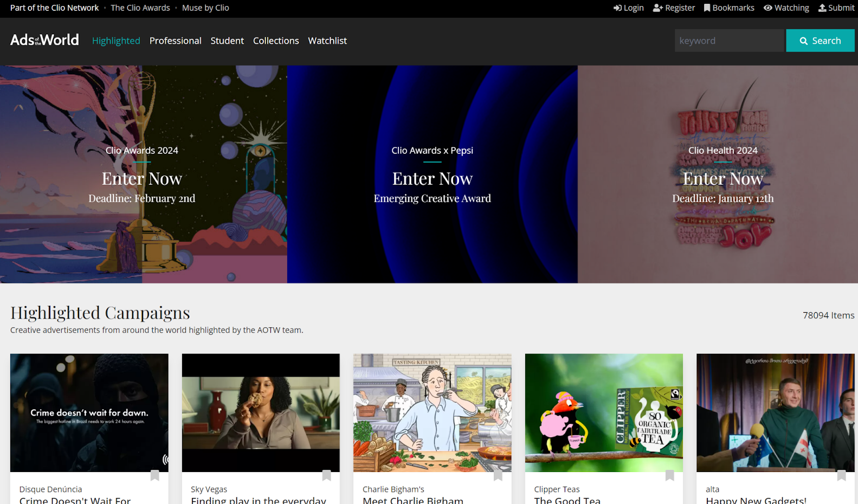Select the Student nav item

[227, 41]
